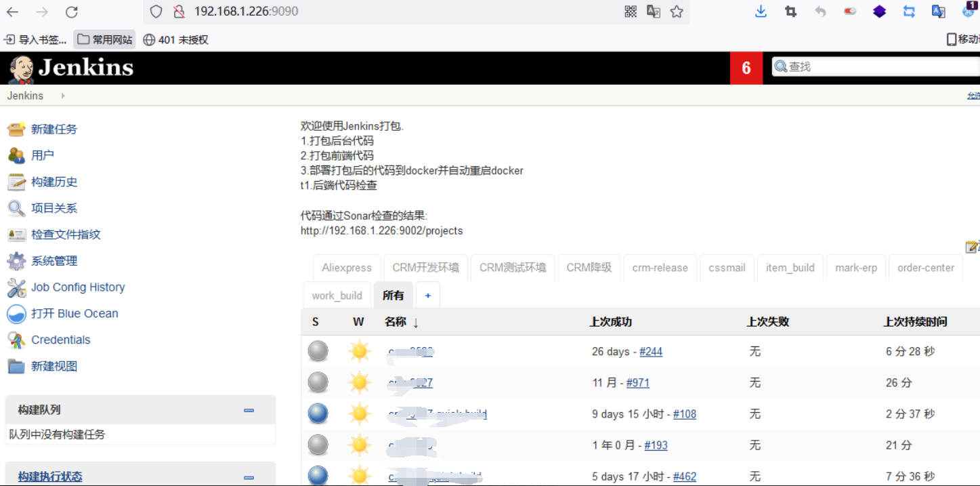
Task: Open build #971 link
Action: (638, 383)
